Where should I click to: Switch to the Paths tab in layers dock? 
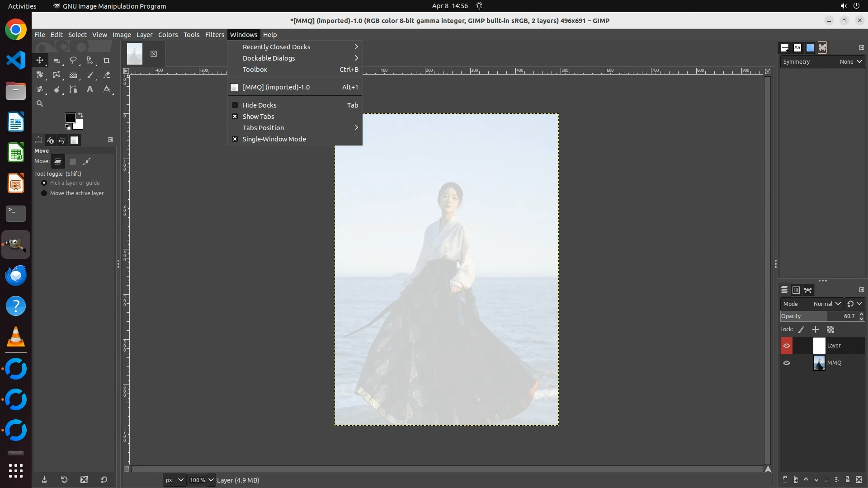point(808,291)
